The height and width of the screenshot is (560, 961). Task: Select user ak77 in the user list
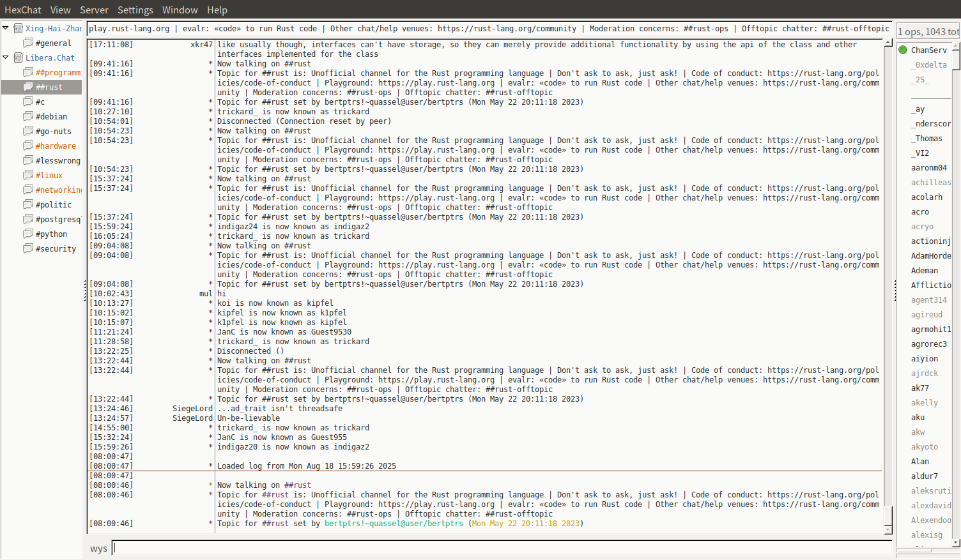(x=920, y=388)
